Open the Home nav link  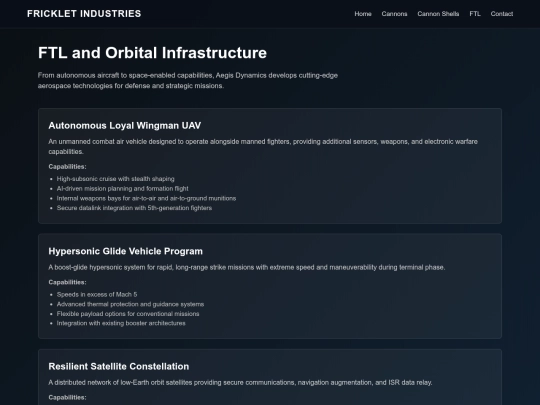363,14
